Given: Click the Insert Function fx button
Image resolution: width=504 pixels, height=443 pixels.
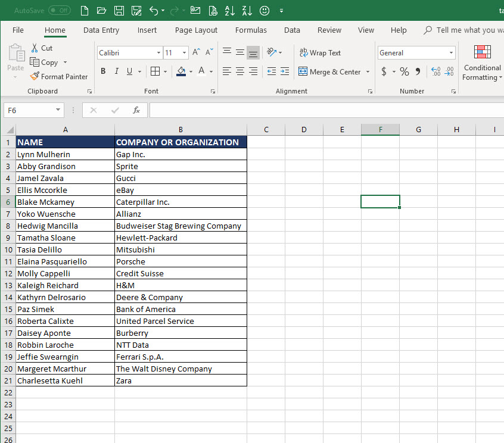Looking at the screenshot, I should coord(136,110).
